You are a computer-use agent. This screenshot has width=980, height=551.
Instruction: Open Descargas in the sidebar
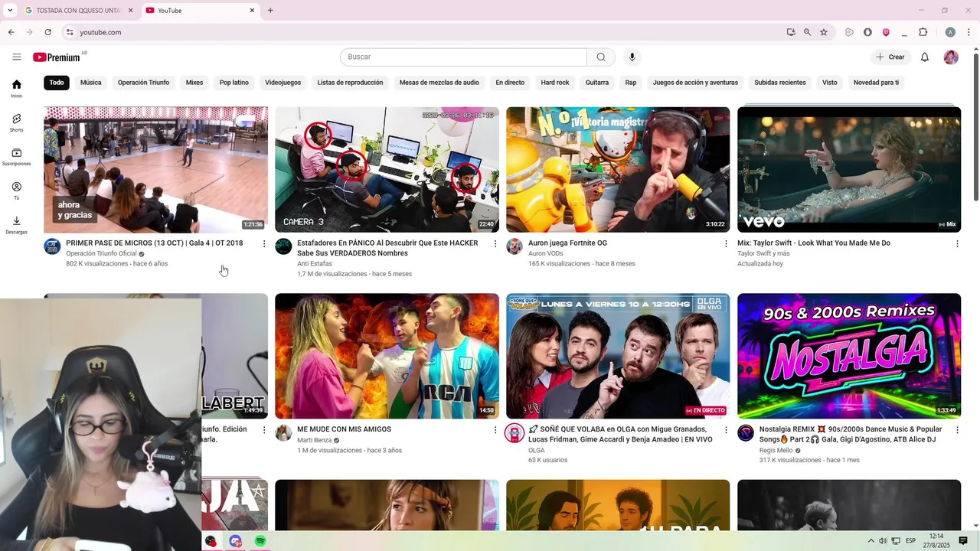17,225
